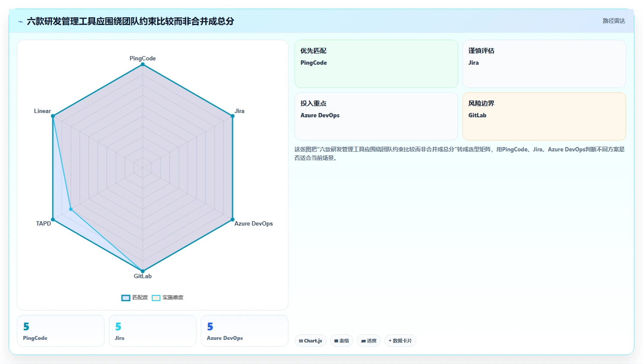Click the lightning icon beside the title
This screenshot has width=643, height=364.
pos(20,22)
